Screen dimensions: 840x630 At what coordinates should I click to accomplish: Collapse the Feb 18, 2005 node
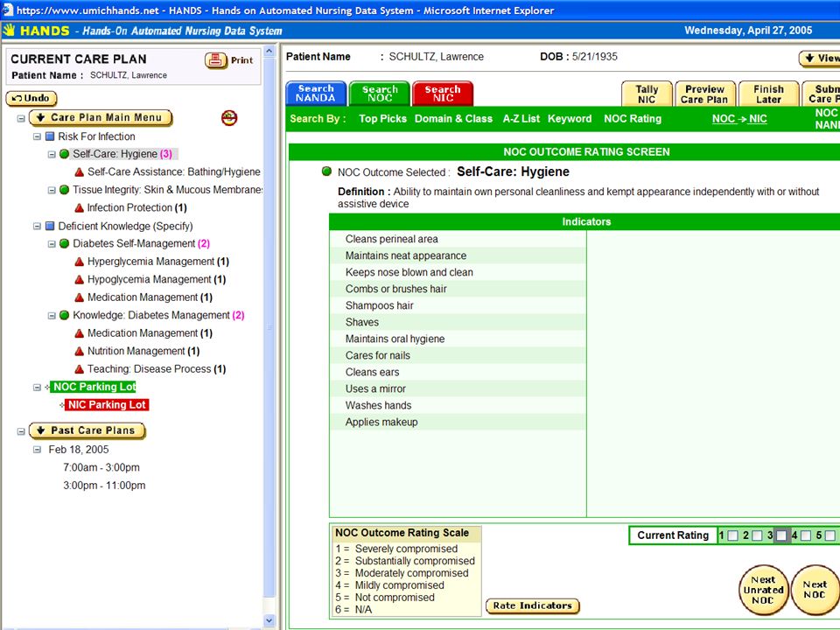coord(37,450)
